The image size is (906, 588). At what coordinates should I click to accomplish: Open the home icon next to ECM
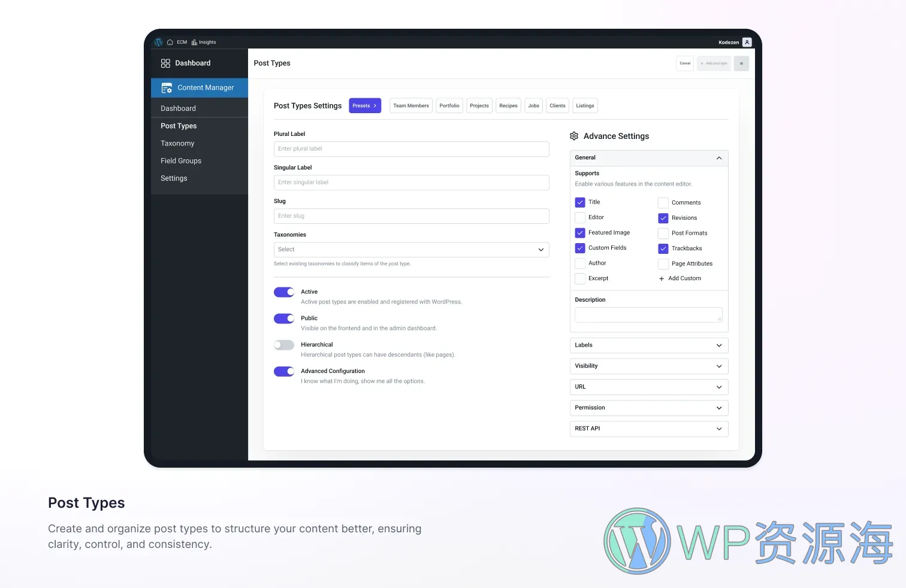tap(170, 42)
